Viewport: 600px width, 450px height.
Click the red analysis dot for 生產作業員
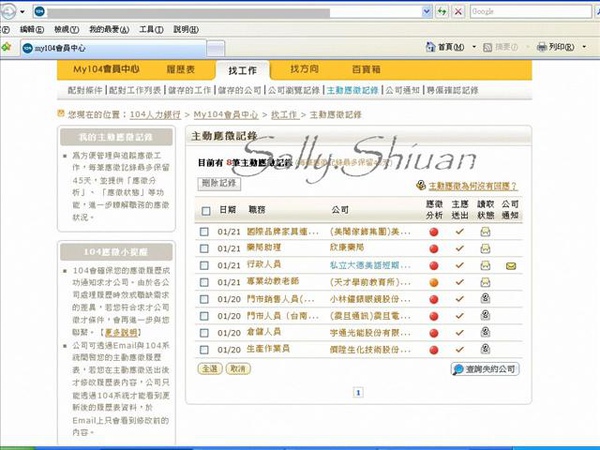434,350
